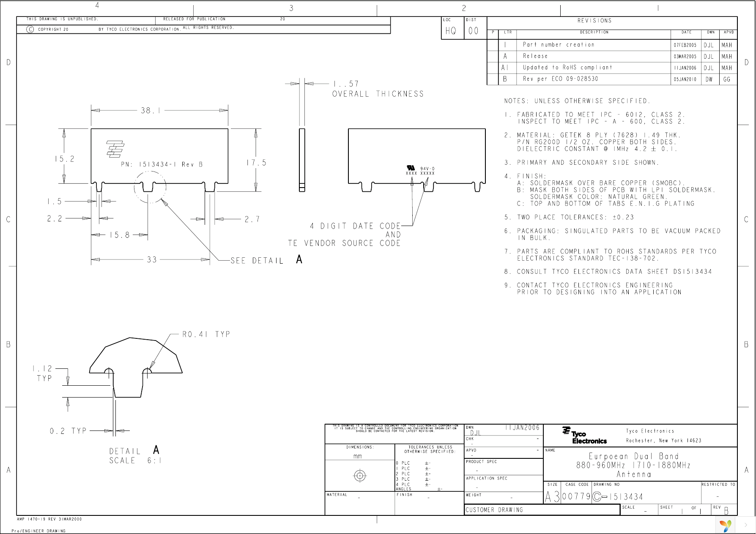Screen dimensions: 756x534
Task: Click the Tyco Electronics logo in title block
Action: [584, 436]
